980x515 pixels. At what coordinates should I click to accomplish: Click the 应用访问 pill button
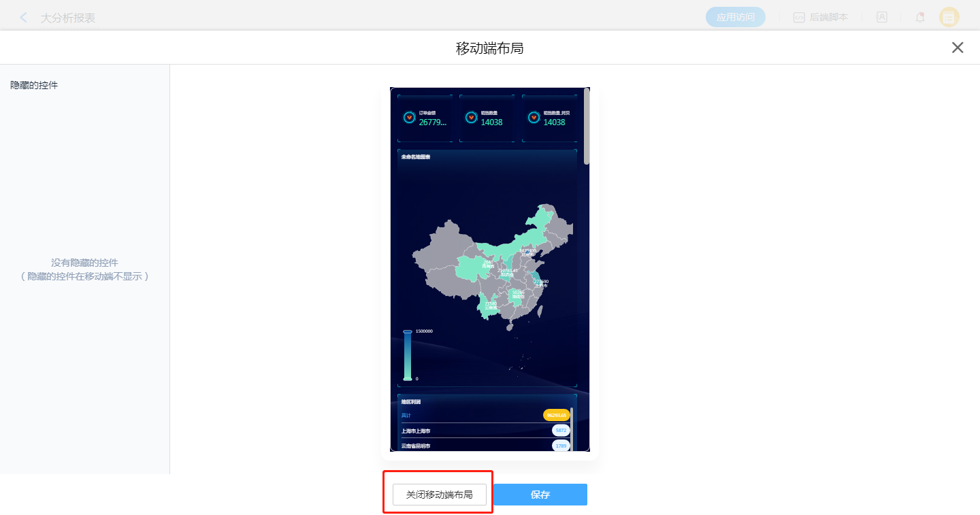coord(735,18)
